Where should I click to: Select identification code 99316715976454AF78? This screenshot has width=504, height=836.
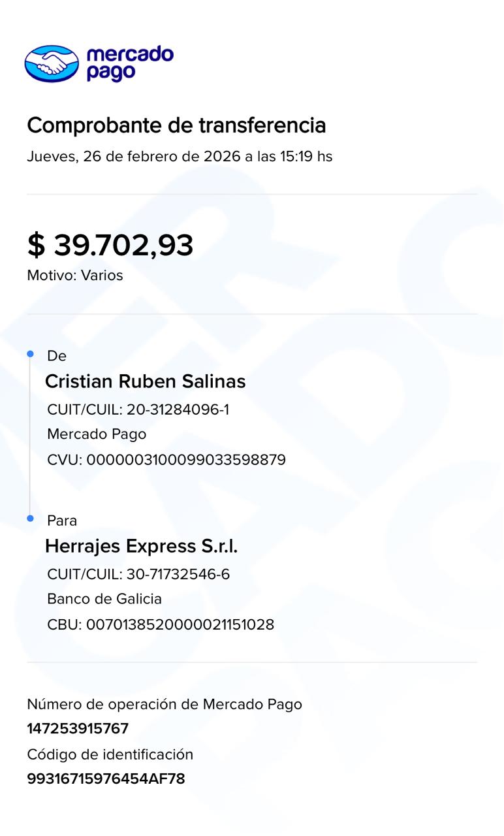106,779
